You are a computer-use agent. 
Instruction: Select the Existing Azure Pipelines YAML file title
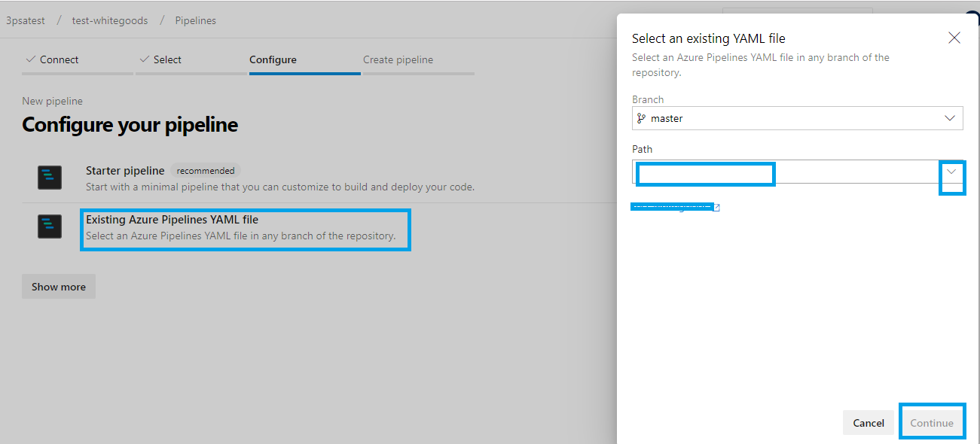(x=172, y=220)
